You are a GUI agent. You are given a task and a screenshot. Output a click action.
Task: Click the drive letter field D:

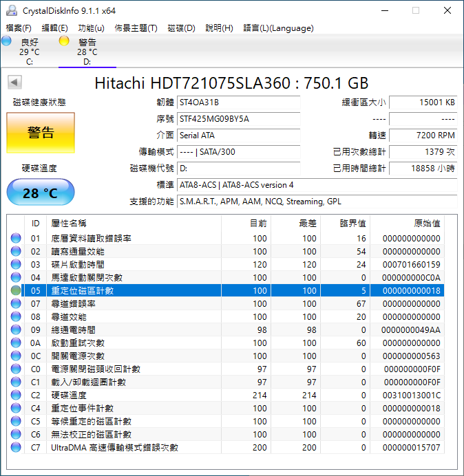click(x=239, y=168)
